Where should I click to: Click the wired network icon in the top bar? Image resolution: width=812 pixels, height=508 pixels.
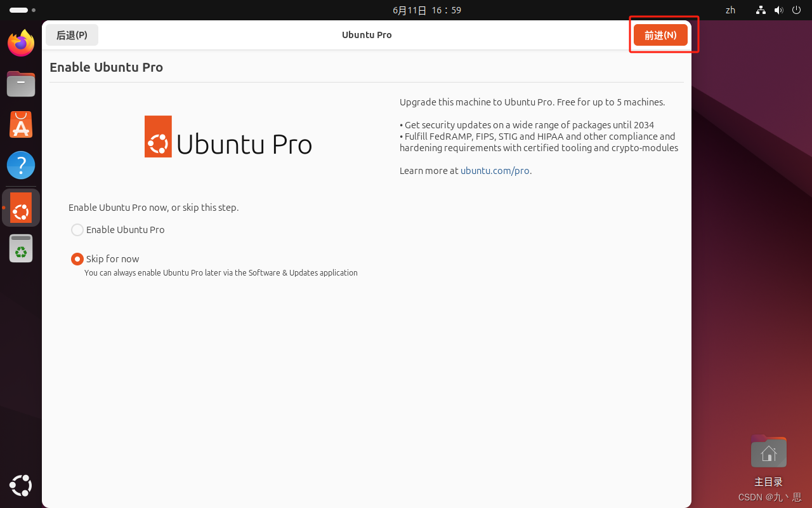pyautogui.click(x=760, y=10)
